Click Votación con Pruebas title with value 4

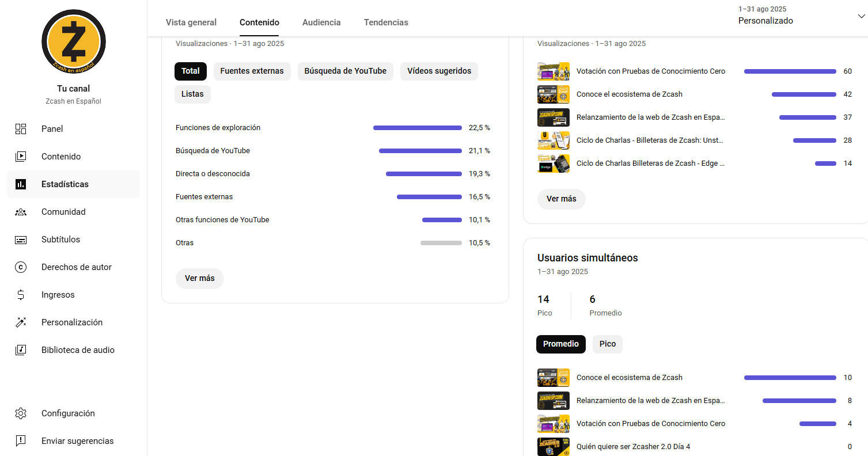[651, 424]
